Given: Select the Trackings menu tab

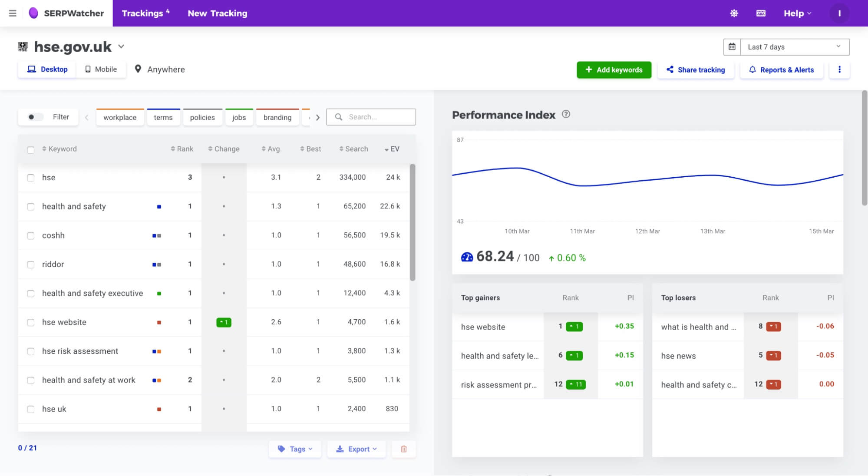Looking at the screenshot, I should pos(145,13).
